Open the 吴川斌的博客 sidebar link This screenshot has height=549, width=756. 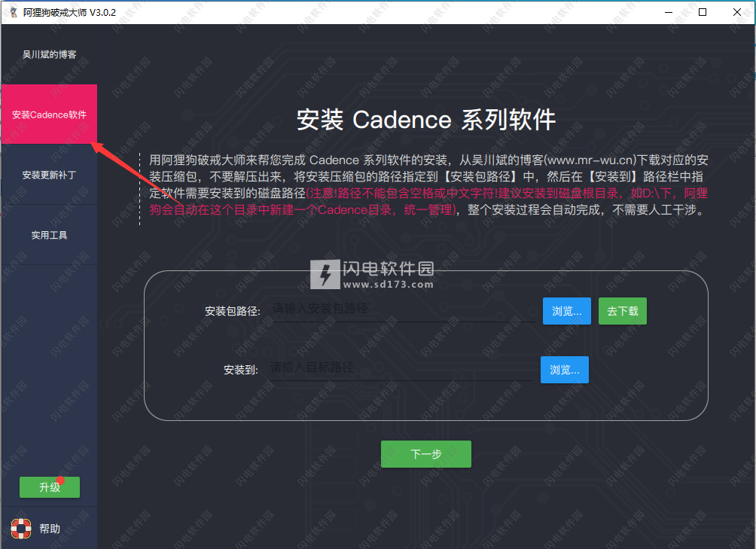[x=49, y=54]
